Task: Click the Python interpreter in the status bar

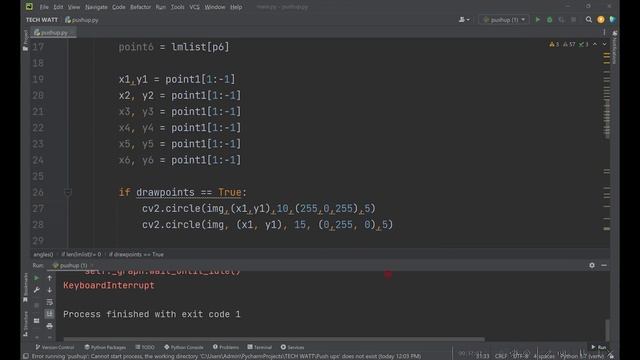Action: coord(582,356)
